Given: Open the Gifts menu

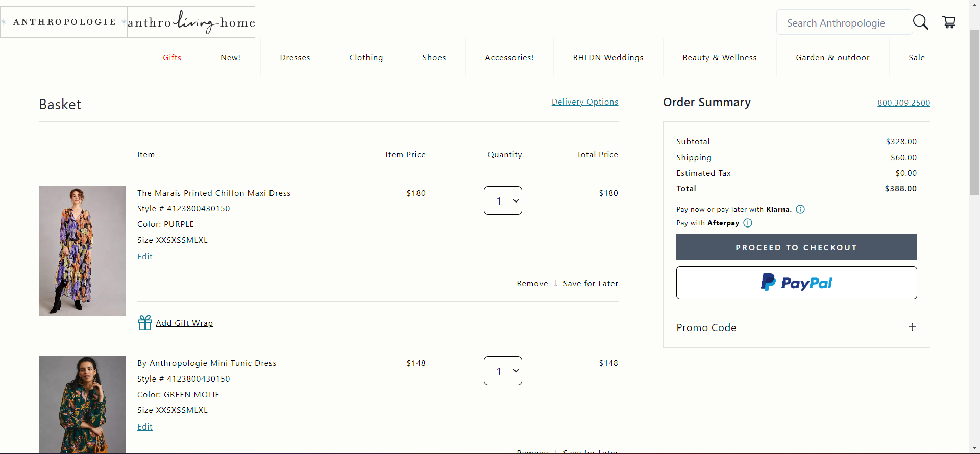Looking at the screenshot, I should (172, 58).
